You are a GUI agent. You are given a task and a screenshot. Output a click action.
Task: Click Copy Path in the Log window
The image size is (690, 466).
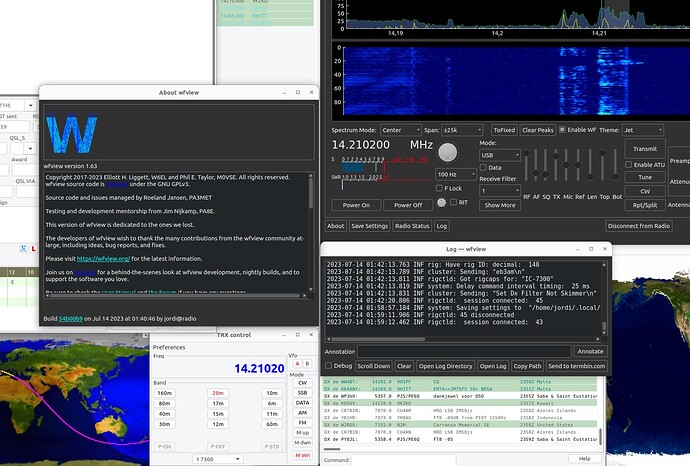(x=527, y=366)
